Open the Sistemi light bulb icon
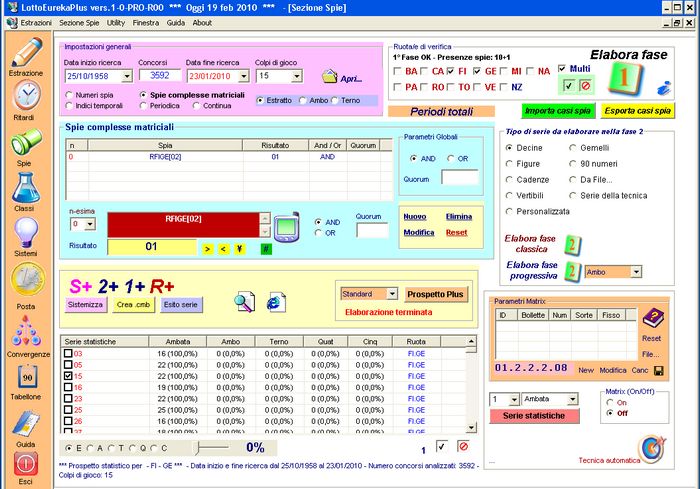 click(x=26, y=232)
